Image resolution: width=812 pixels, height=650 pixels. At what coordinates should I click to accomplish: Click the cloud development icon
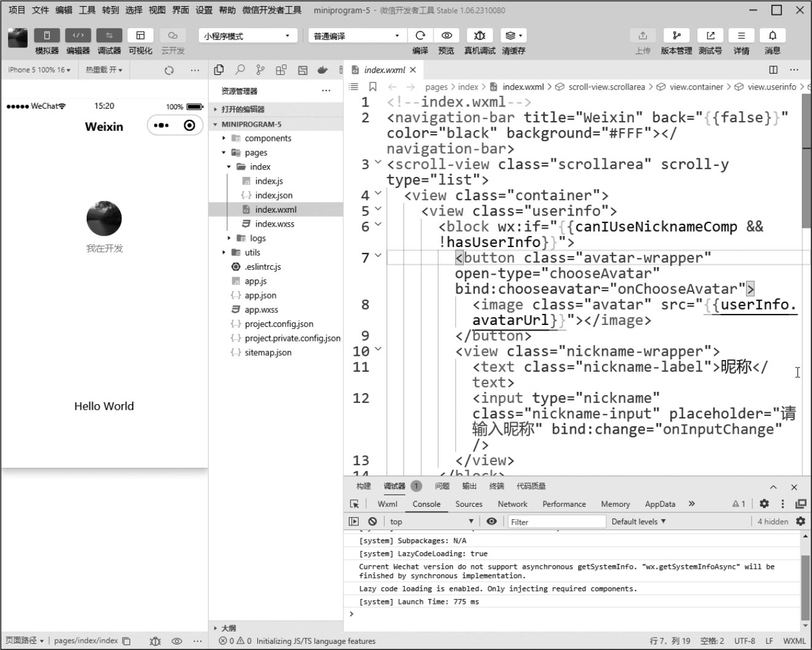[173, 36]
